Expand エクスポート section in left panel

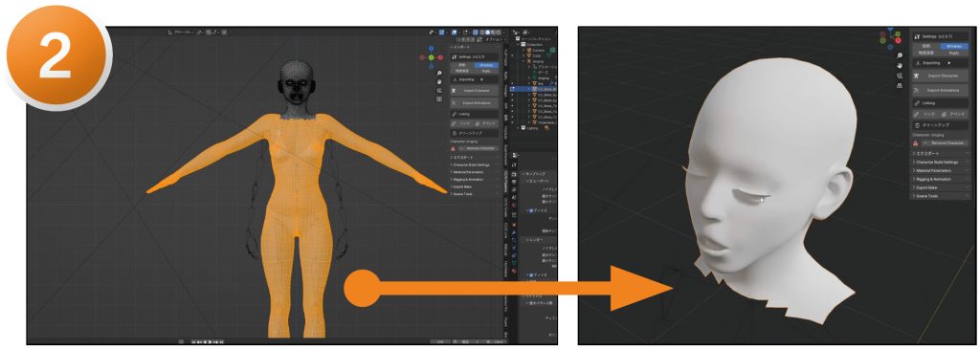coord(475,158)
